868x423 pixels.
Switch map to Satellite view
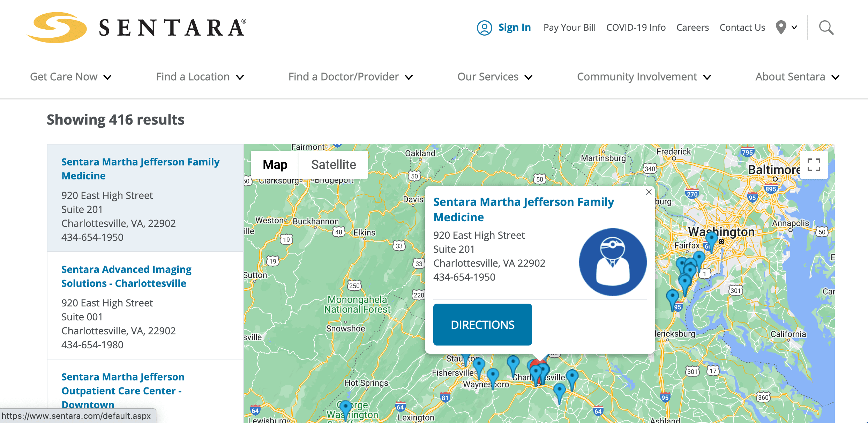tap(333, 165)
